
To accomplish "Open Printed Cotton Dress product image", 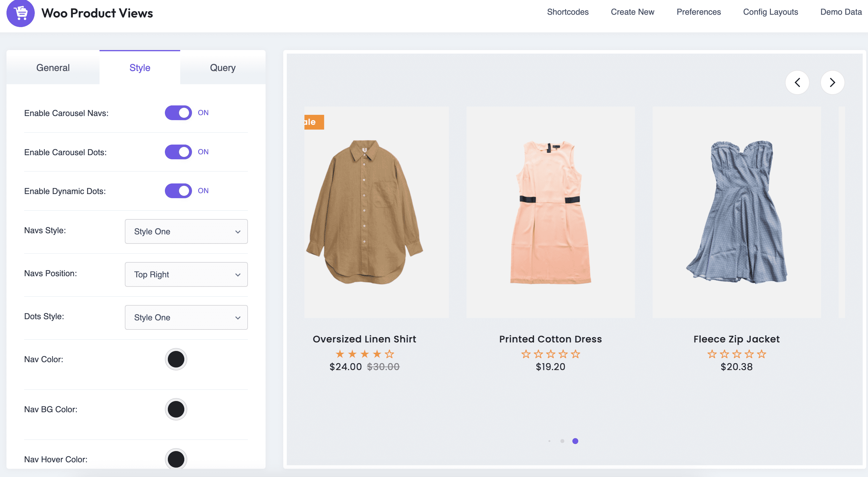I will [551, 212].
